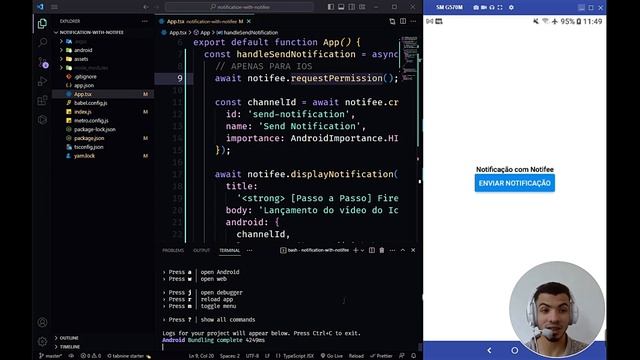Viewport: 640px width, 360px height.
Task: Toggle the secondary side bar layout icon
Action: pyautogui.click(x=351, y=7)
